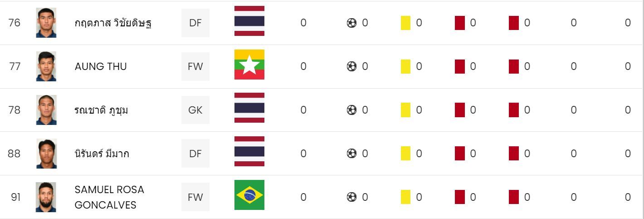The image size is (644, 219).
Task: Open player photo for number 78 goalkeeper
Action: [46, 110]
